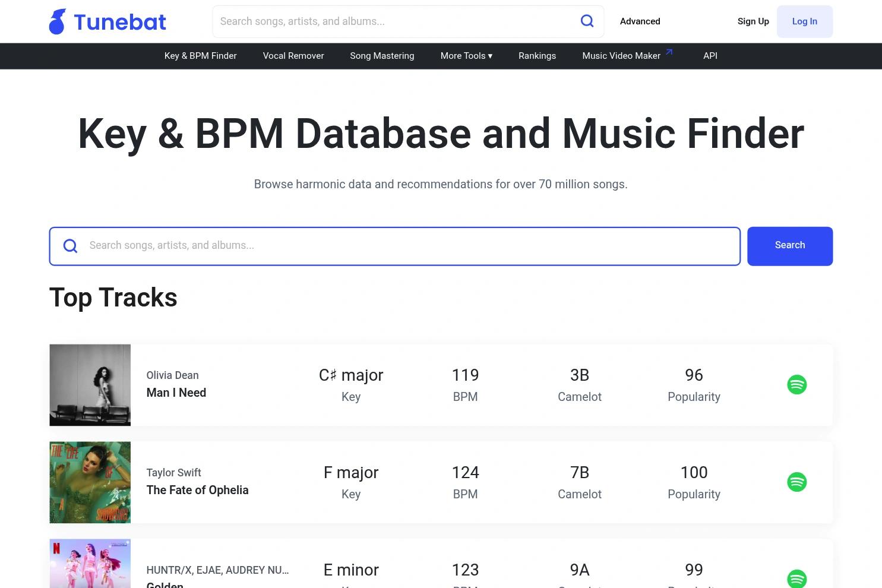The image size is (882, 588).
Task: Expand the More Tools dropdown menu
Action: [x=466, y=56]
